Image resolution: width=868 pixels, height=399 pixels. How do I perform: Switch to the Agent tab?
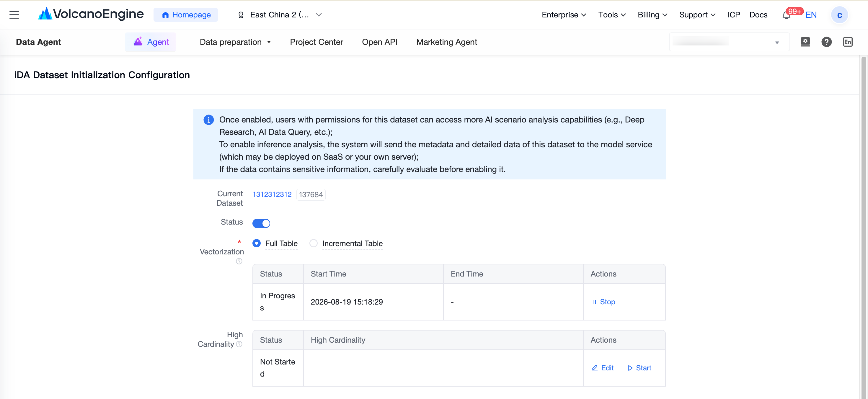pos(151,42)
